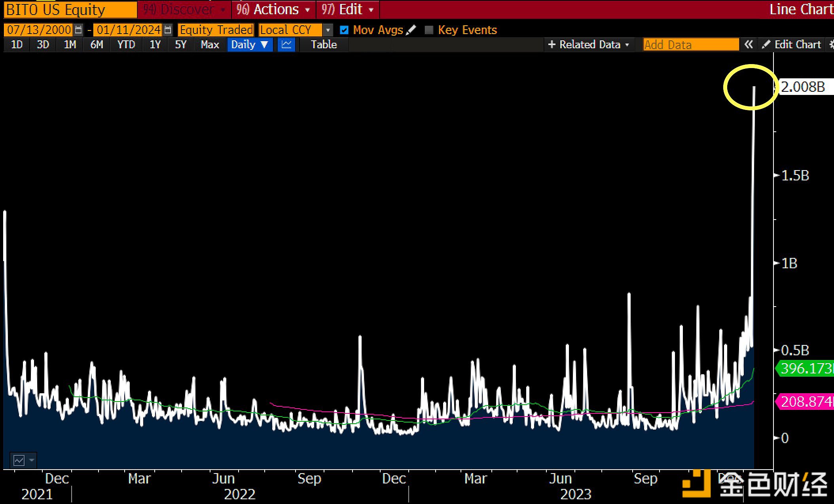Select the YTD time range
The height and width of the screenshot is (504, 834).
click(x=126, y=45)
